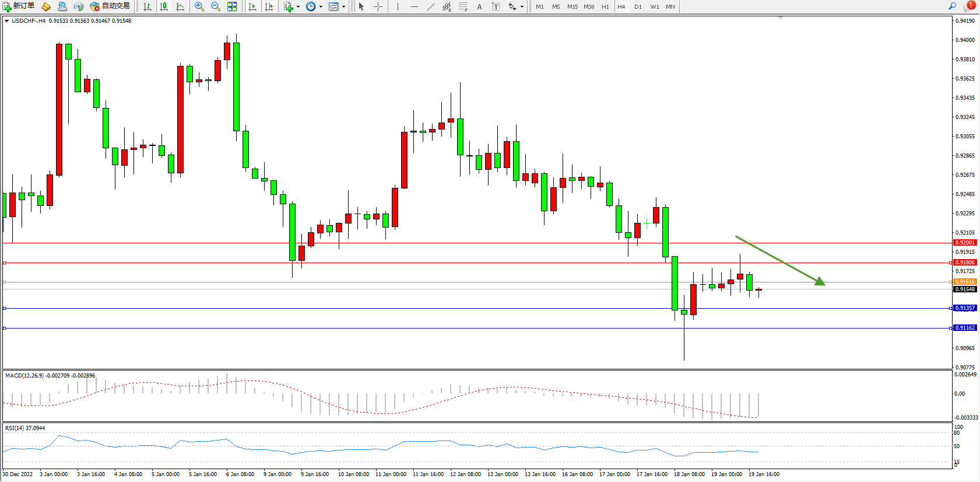Draw a horizontal line tool

[x=414, y=6]
